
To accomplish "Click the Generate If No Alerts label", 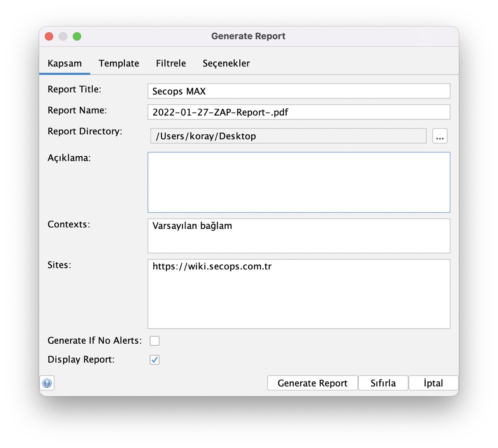I will pos(95,341).
